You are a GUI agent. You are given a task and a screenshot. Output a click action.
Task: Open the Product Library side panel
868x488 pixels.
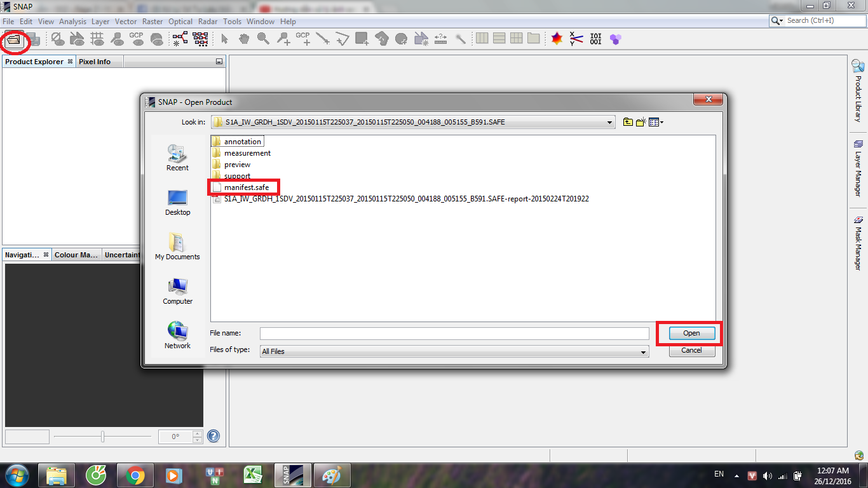point(858,90)
